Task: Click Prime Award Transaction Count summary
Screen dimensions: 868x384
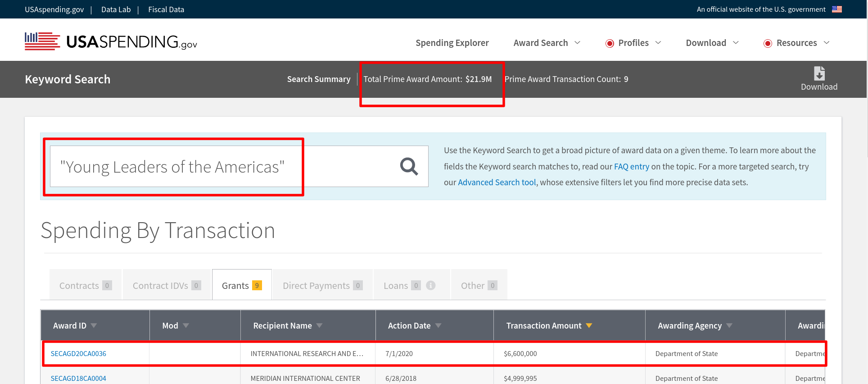Action: [x=566, y=79]
